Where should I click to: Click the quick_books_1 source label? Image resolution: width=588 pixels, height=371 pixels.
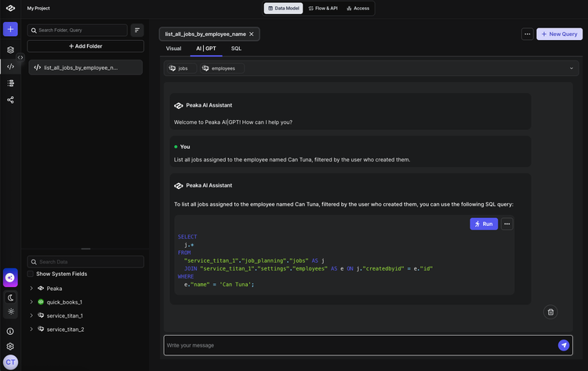click(64, 302)
